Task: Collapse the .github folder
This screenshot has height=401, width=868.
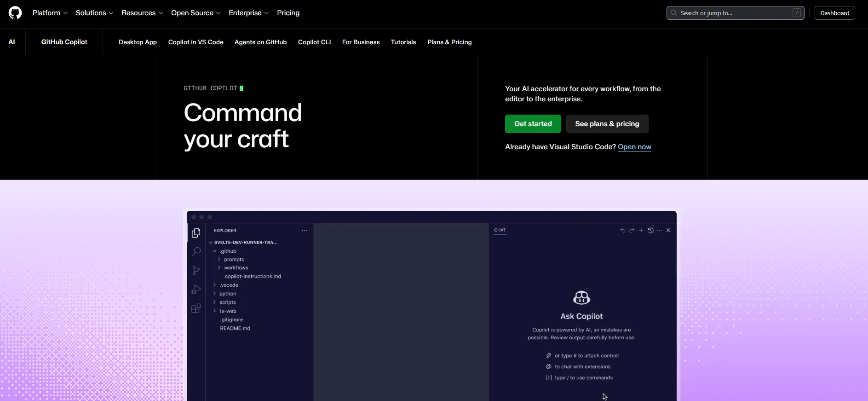Action: (x=224, y=251)
